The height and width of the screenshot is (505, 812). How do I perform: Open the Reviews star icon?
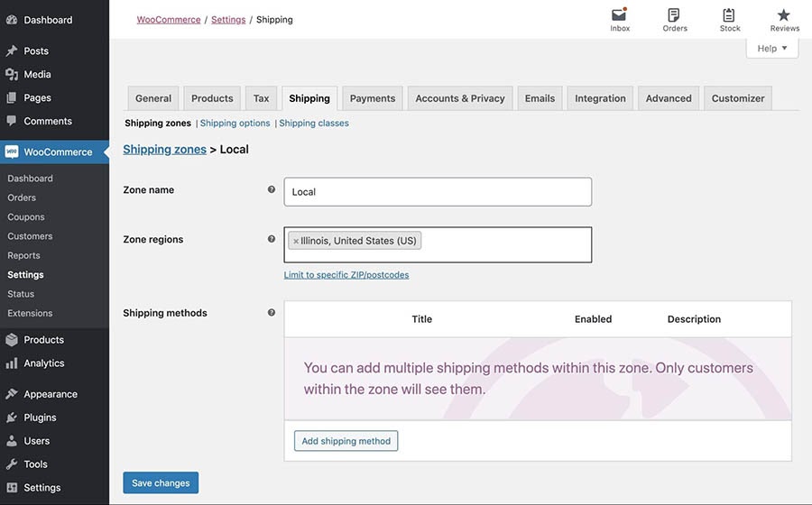pos(784,16)
